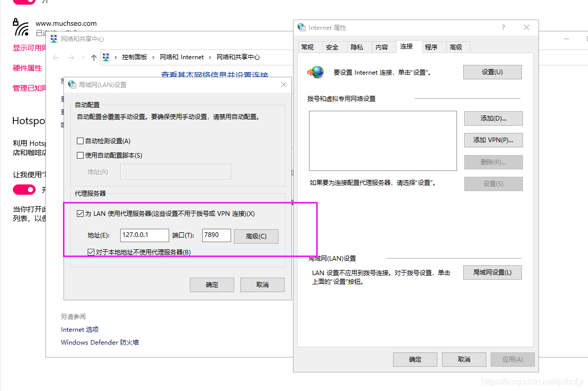Open Windows Defender 防火墙 link
588x391 pixels.
[100, 342]
